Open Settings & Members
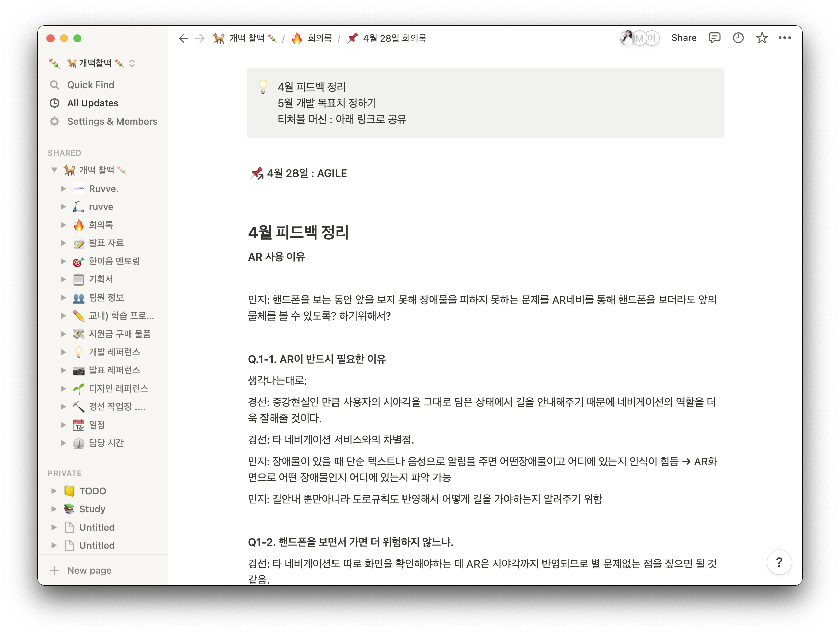The height and width of the screenshot is (635, 840). click(112, 121)
